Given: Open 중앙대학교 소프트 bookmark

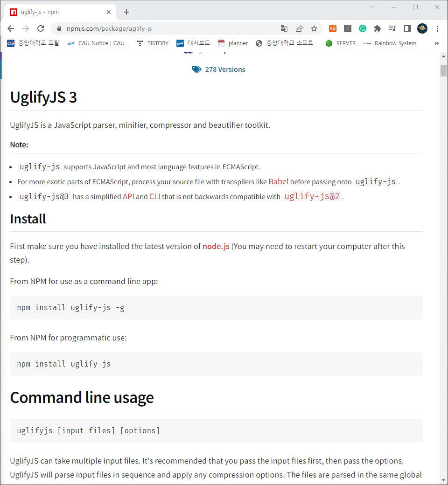Looking at the screenshot, I should 287,43.
